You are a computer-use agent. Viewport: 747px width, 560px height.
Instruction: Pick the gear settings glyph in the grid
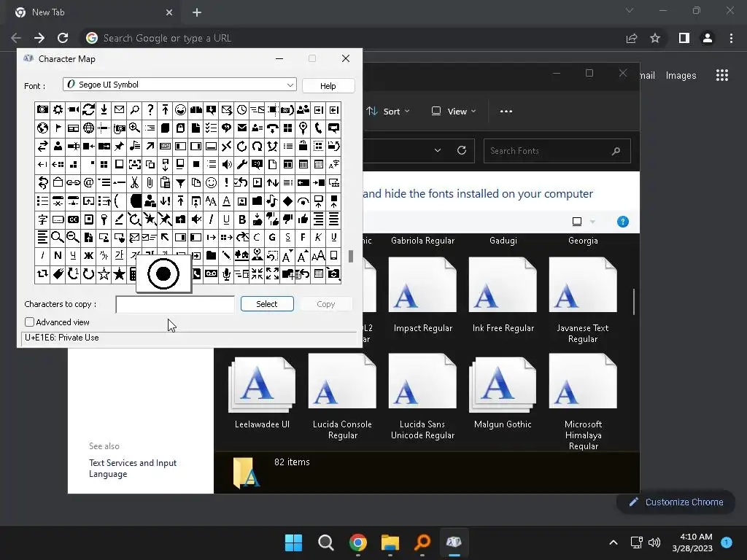58,110
